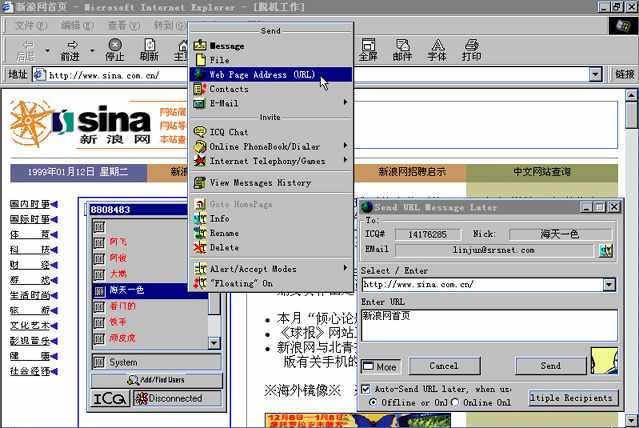Open the 文件 (File) menu

31,26
